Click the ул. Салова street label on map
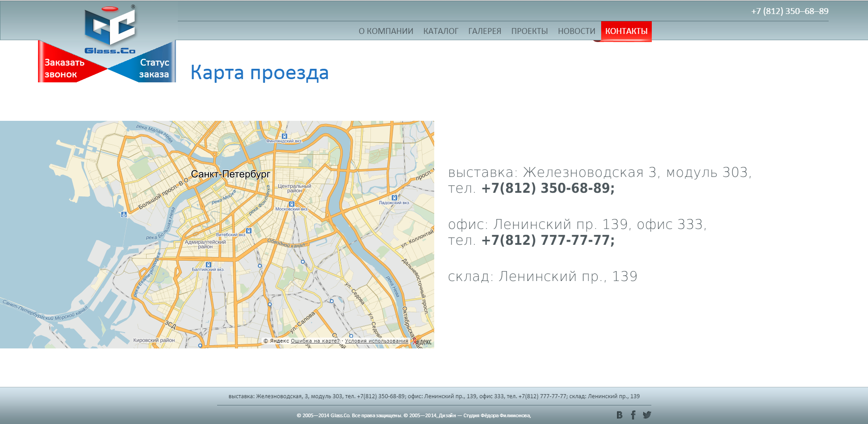Viewport: 868px width, 424px height. [x=302, y=322]
